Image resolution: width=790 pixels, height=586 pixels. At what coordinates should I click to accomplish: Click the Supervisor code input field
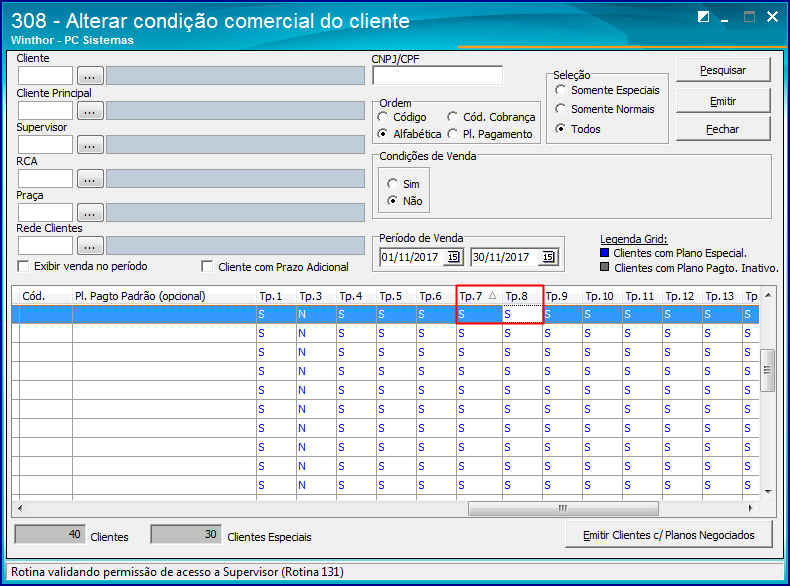coord(45,145)
